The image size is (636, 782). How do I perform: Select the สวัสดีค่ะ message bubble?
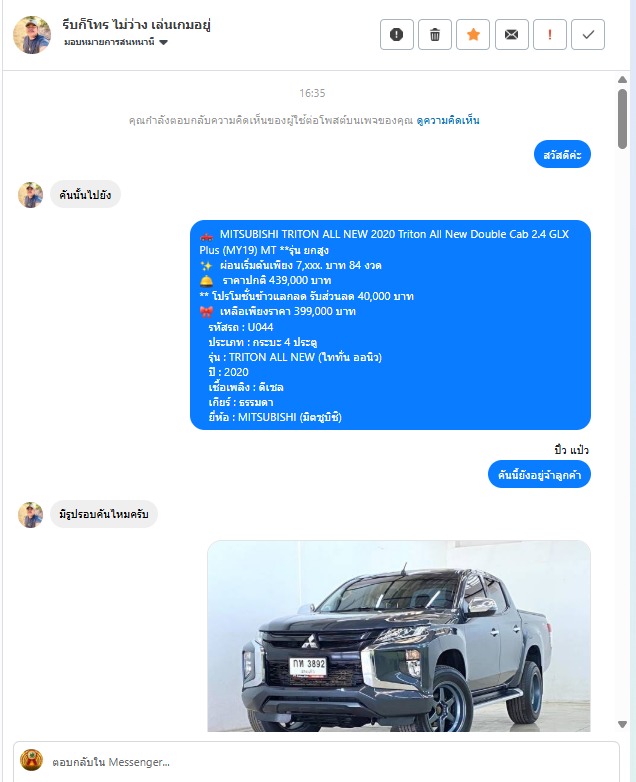[x=562, y=155]
